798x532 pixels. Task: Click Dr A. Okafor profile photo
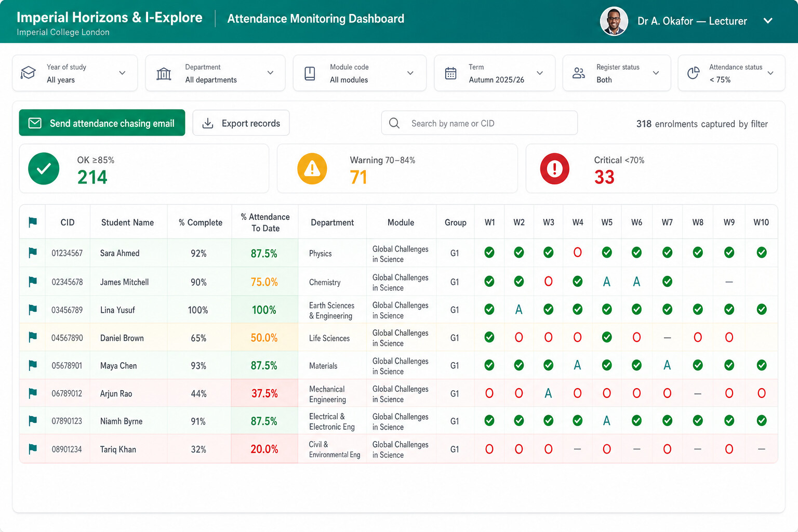614,21
